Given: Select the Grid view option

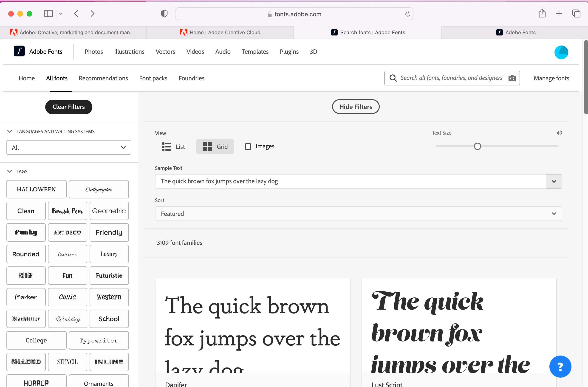Looking at the screenshot, I should (x=215, y=147).
